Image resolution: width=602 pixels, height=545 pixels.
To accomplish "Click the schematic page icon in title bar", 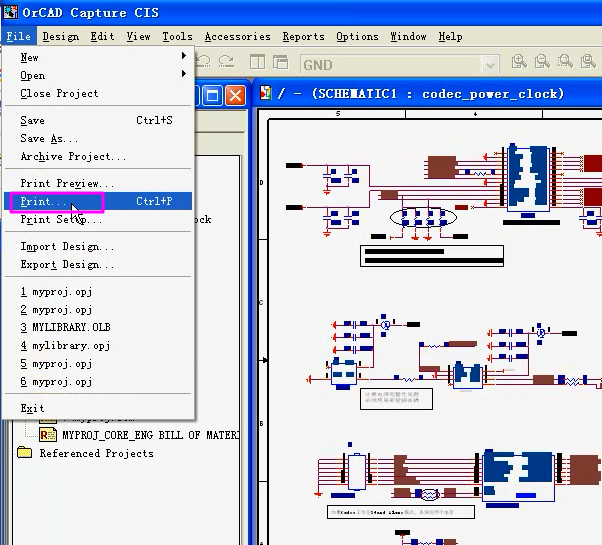I will (267, 94).
